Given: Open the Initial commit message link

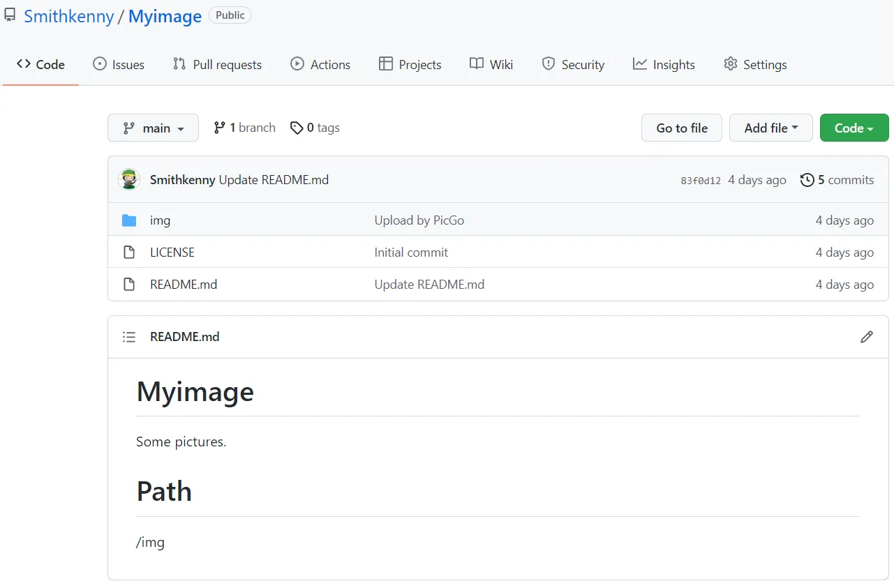Looking at the screenshot, I should click(x=411, y=252).
